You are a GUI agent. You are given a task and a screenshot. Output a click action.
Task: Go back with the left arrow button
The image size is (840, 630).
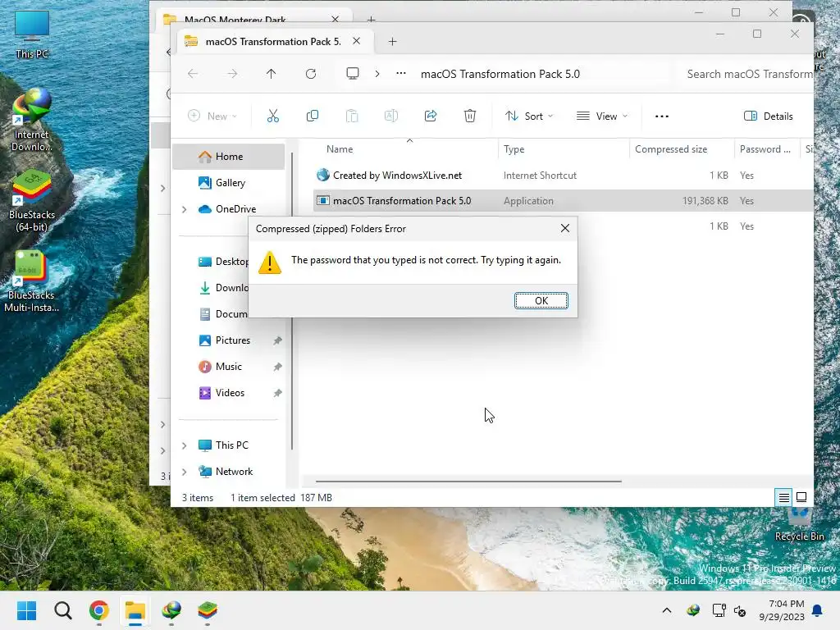click(x=193, y=74)
